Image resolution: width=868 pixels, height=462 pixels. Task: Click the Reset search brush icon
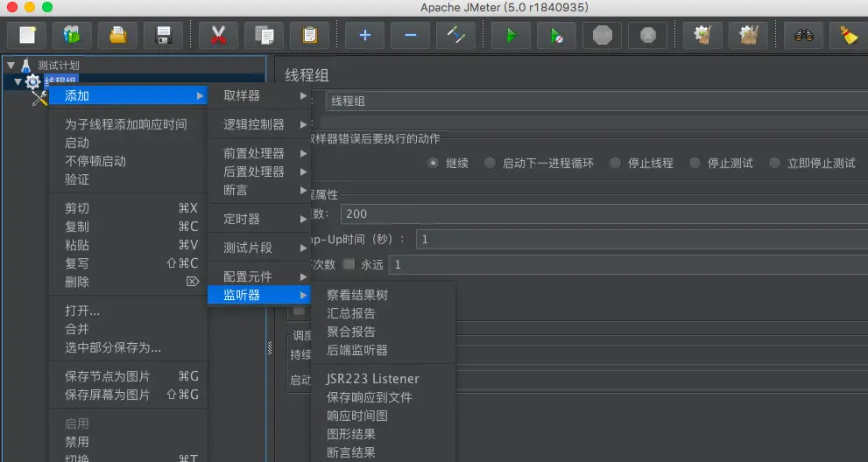pyautogui.click(x=849, y=35)
